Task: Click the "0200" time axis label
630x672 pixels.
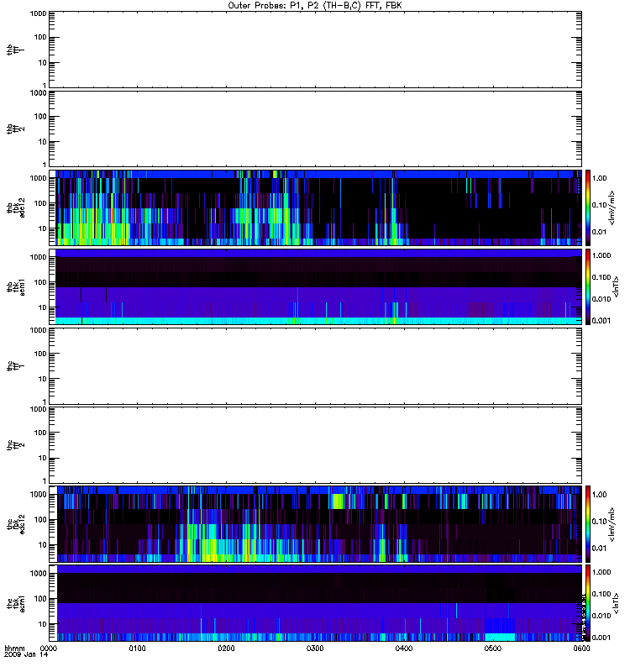Action: 226,648
